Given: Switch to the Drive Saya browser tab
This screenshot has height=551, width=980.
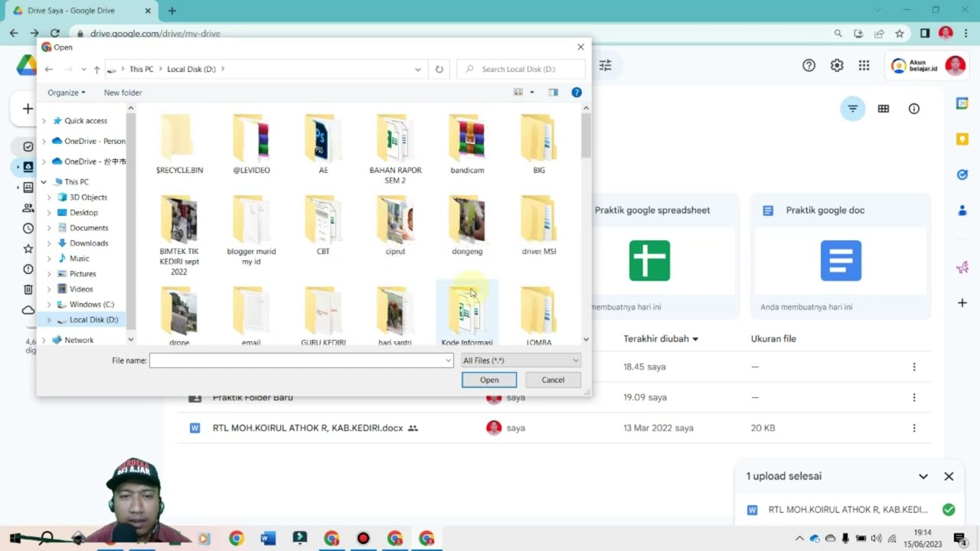Looking at the screenshot, I should (x=80, y=11).
